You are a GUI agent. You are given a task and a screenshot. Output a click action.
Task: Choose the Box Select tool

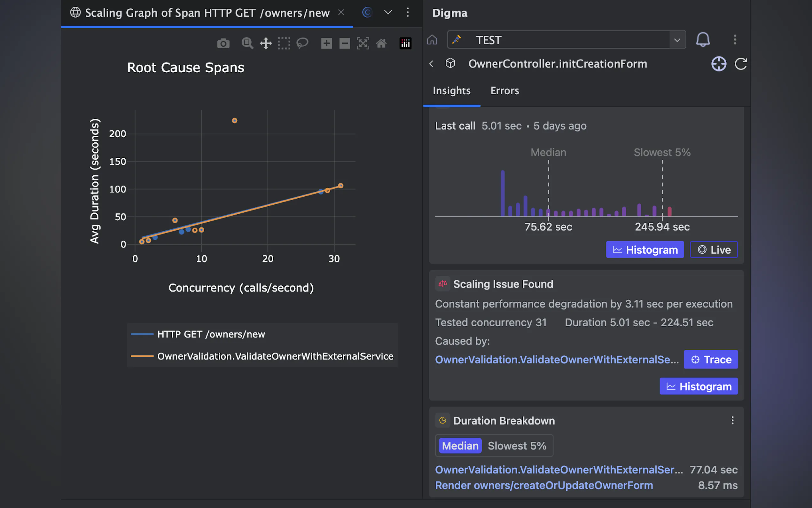coord(284,44)
